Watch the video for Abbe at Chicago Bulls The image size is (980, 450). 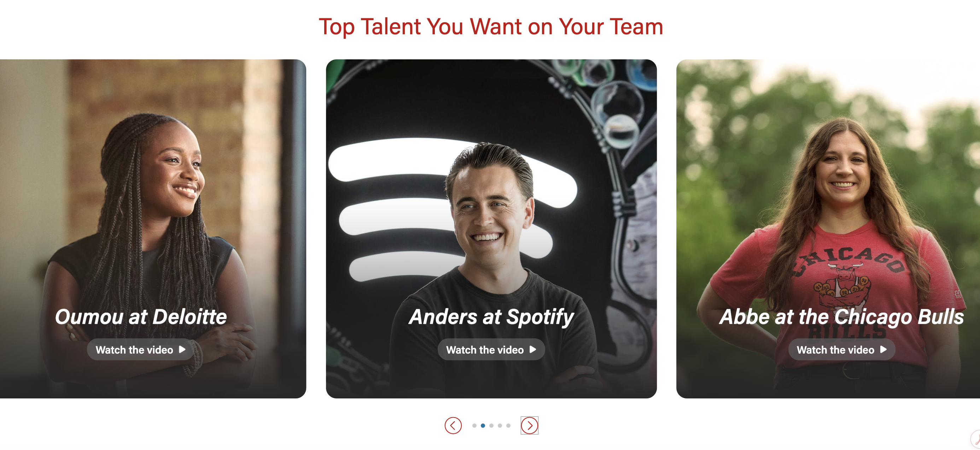[x=841, y=349]
